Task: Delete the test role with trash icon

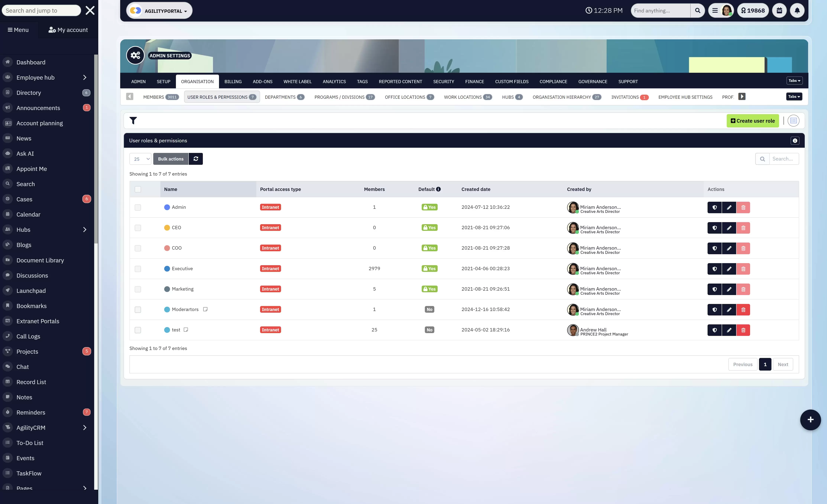Action: click(x=743, y=330)
